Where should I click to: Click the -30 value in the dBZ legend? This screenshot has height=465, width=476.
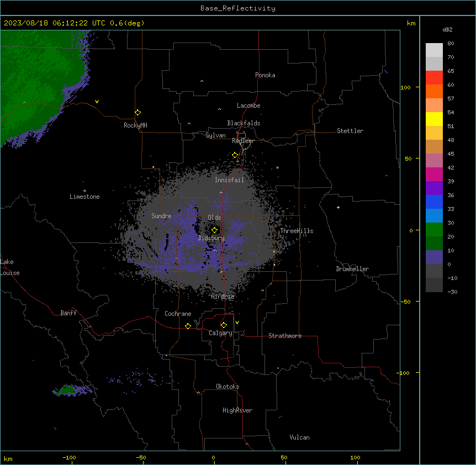tap(452, 292)
